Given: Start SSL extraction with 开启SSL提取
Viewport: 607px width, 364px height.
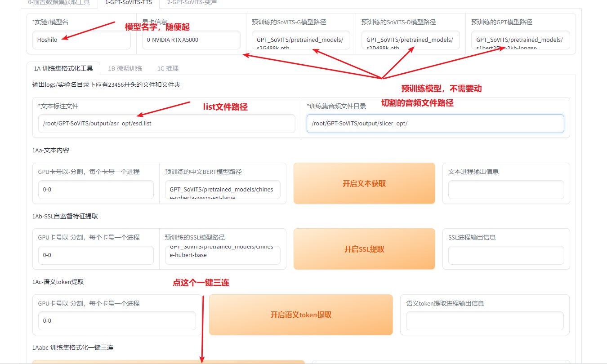Looking at the screenshot, I should point(364,249).
